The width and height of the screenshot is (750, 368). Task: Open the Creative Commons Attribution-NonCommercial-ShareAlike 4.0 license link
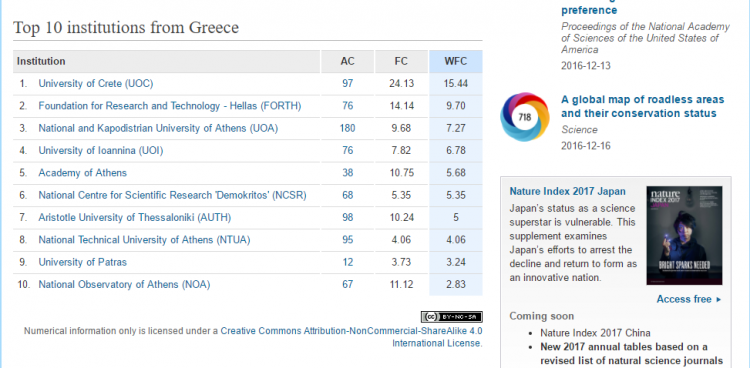(x=351, y=337)
